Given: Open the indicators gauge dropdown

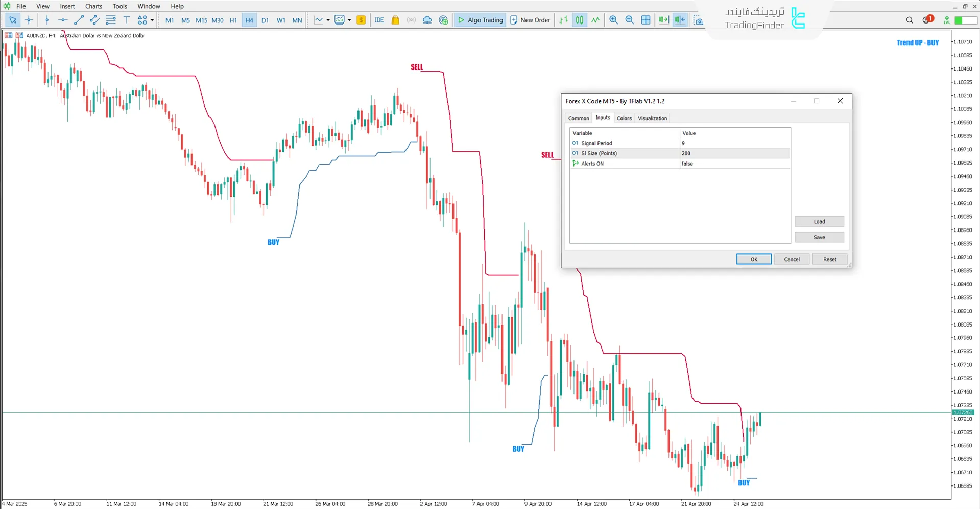Looking at the screenshot, I should pyautogui.click(x=349, y=20).
